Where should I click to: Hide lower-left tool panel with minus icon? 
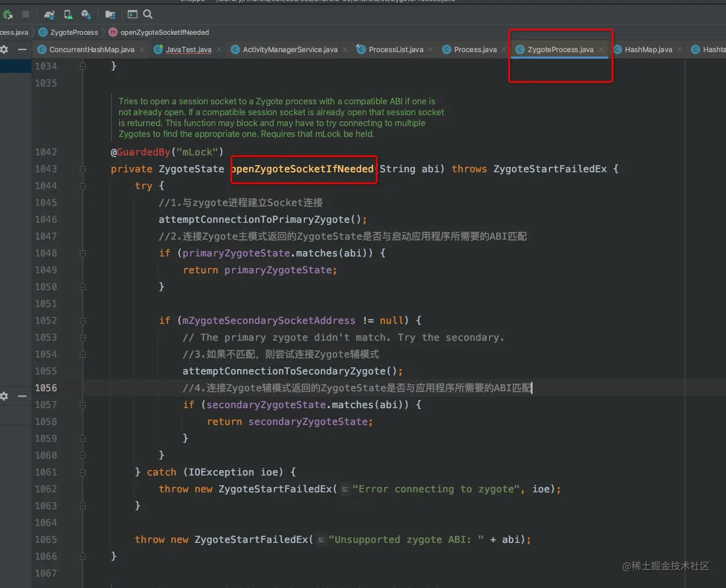tap(22, 396)
